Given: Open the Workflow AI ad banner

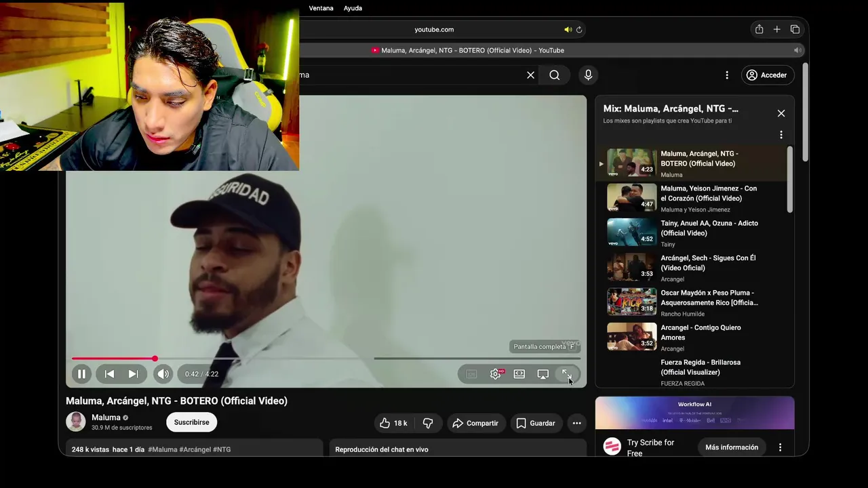Looking at the screenshot, I should tap(694, 413).
